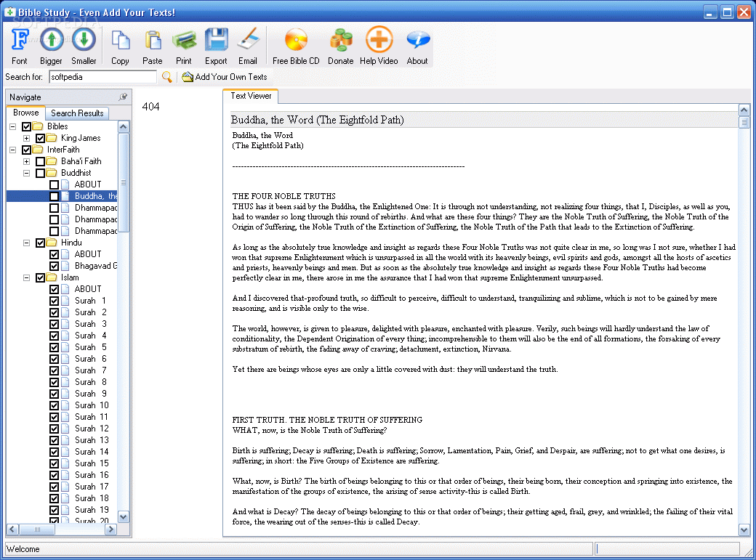Collapse the InterFaith tree node
This screenshot has height=560, width=756.
point(13,150)
